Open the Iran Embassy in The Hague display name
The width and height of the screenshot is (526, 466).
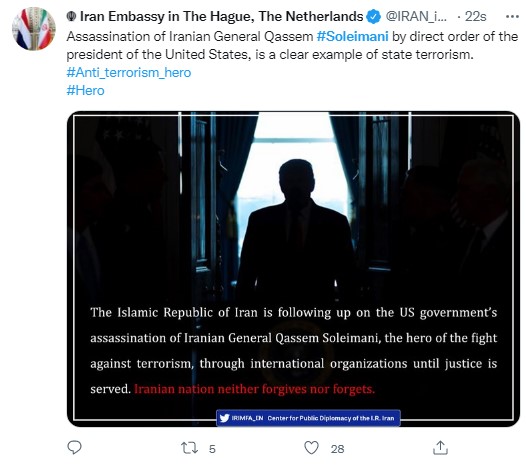pyautogui.click(x=221, y=16)
